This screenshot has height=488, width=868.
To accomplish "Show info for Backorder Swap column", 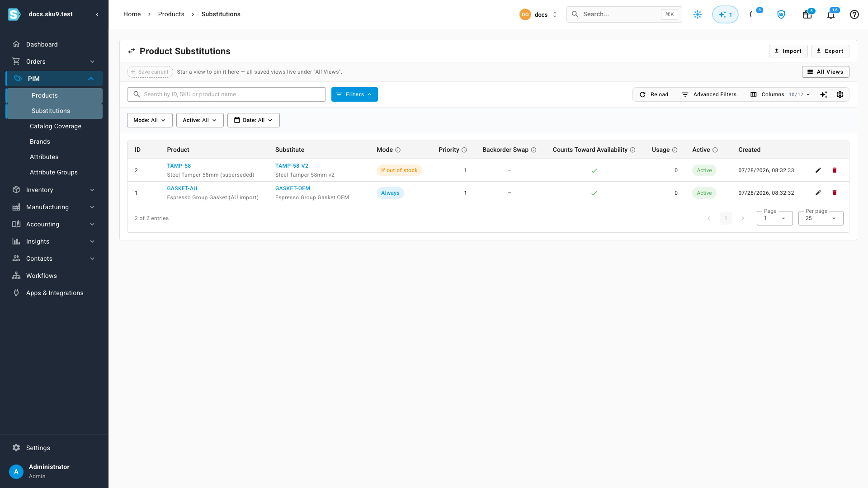I will (x=533, y=150).
